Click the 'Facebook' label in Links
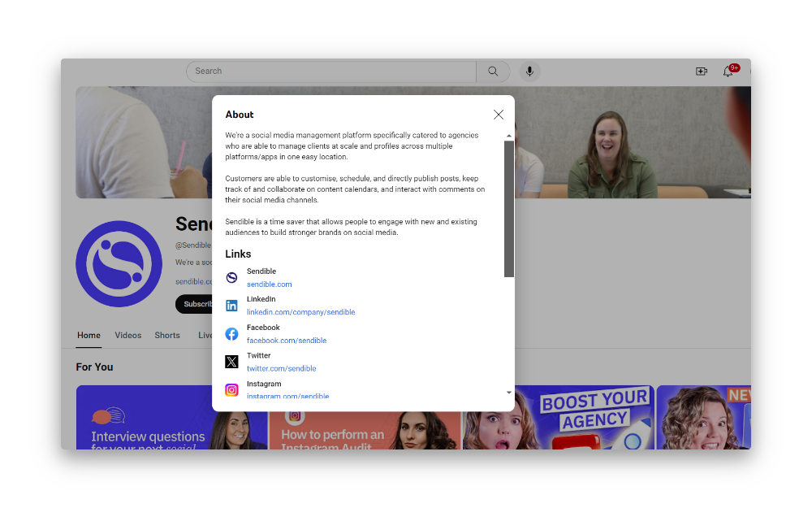The width and height of the screenshot is (812, 508). pyautogui.click(x=263, y=328)
